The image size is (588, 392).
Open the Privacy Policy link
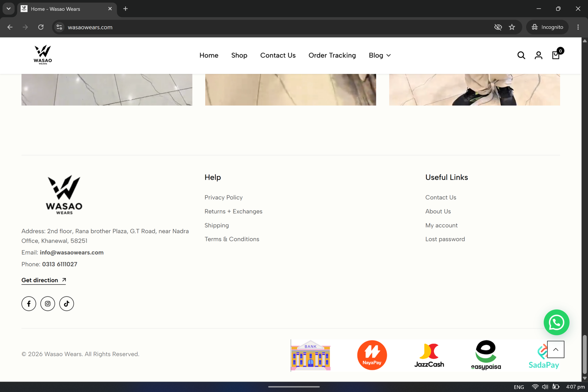(223, 197)
